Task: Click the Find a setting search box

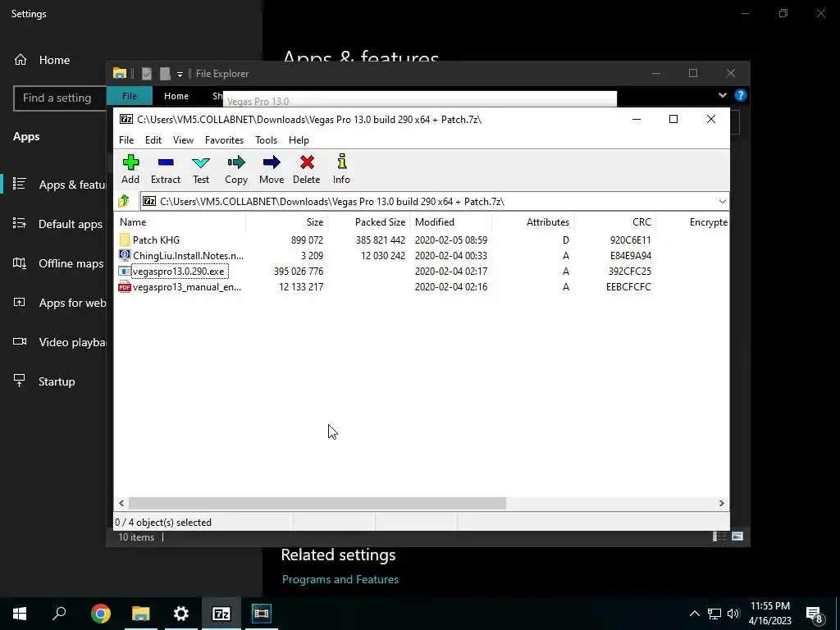Action: pos(60,98)
